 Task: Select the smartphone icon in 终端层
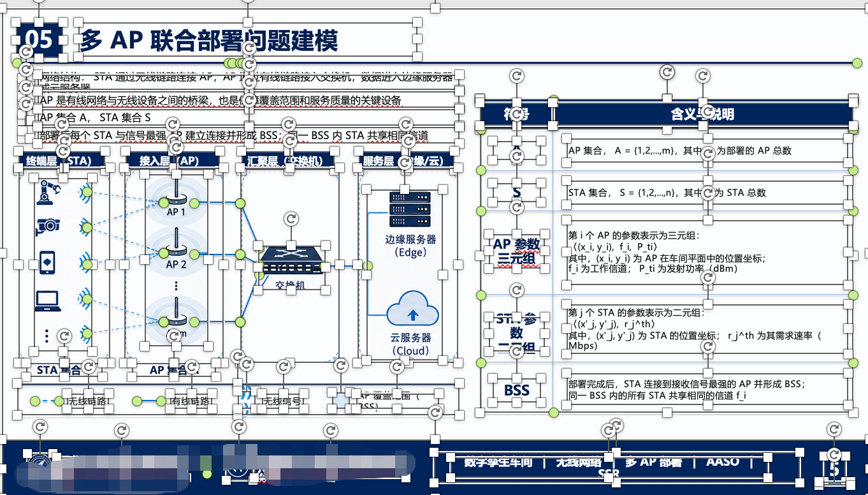coord(48,262)
